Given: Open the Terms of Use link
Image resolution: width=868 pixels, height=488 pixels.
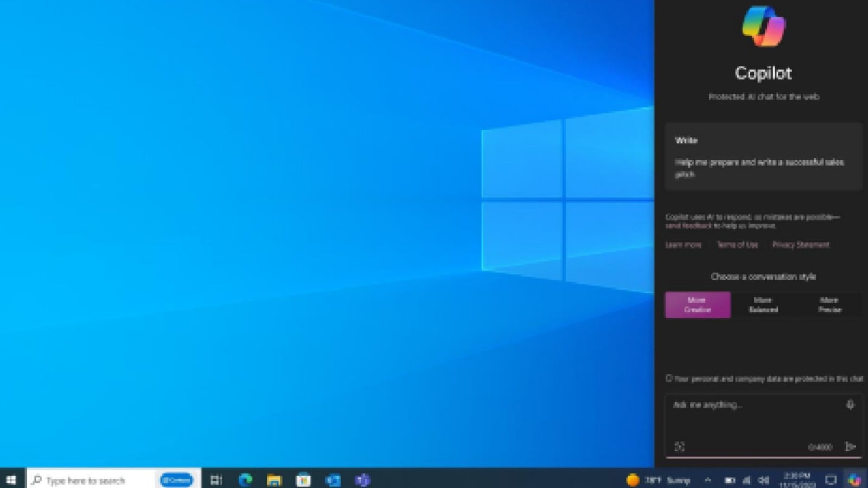Looking at the screenshot, I should click(737, 245).
